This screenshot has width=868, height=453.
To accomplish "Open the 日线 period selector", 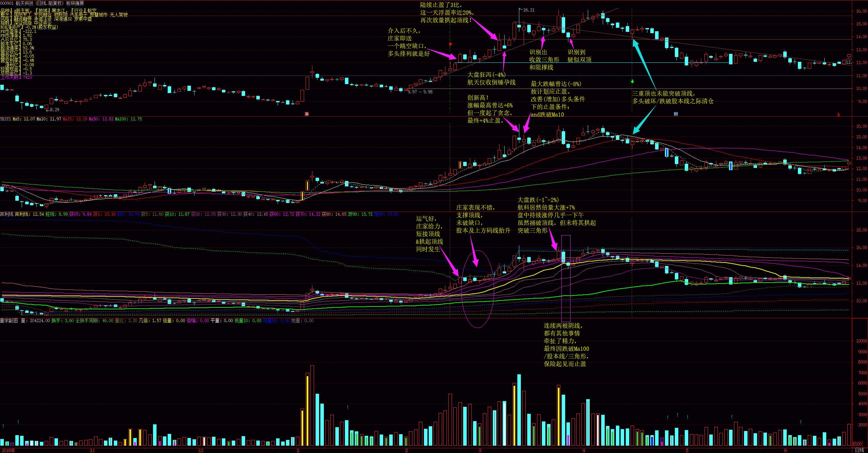I will pos(860,450).
